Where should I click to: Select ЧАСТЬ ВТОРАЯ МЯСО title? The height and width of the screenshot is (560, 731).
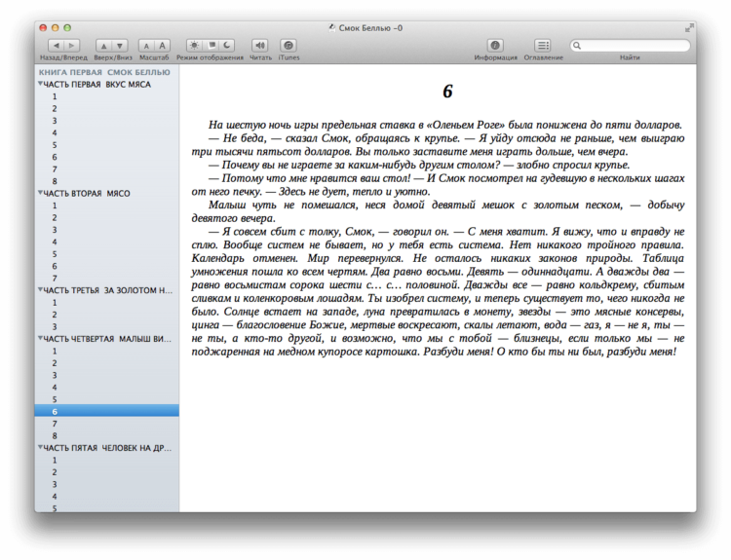click(87, 194)
